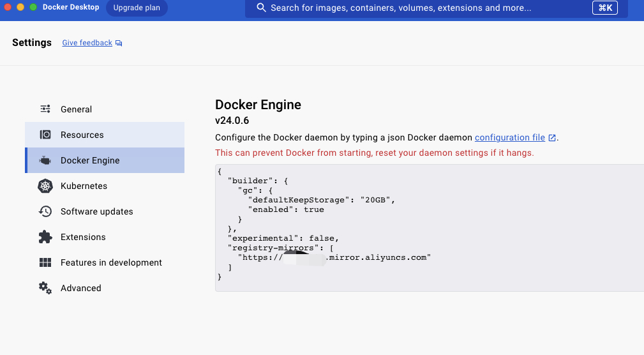
Task: Click the Extensions puzzle piece icon
Action: (45, 237)
